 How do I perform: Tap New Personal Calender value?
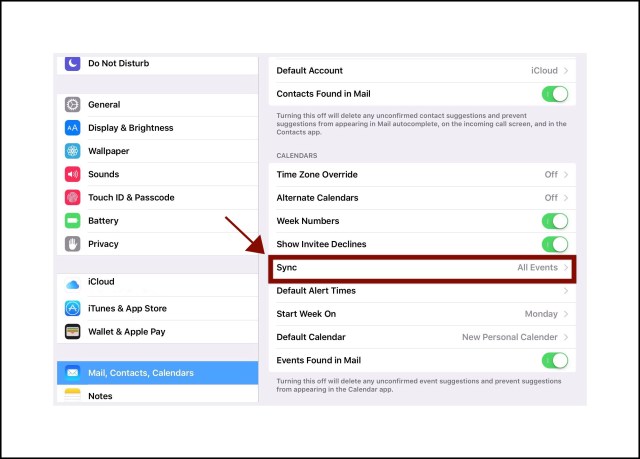[x=509, y=337]
